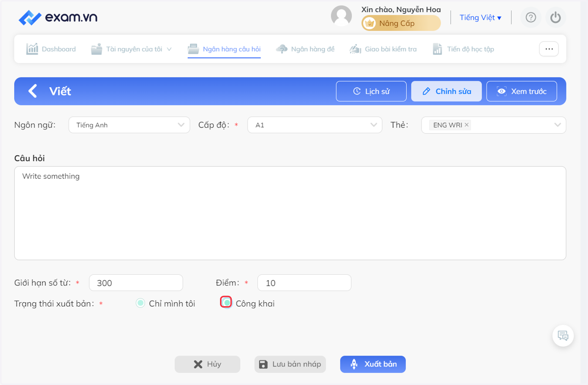Open the chat support floating icon
This screenshot has width=588, height=385.
click(x=563, y=336)
